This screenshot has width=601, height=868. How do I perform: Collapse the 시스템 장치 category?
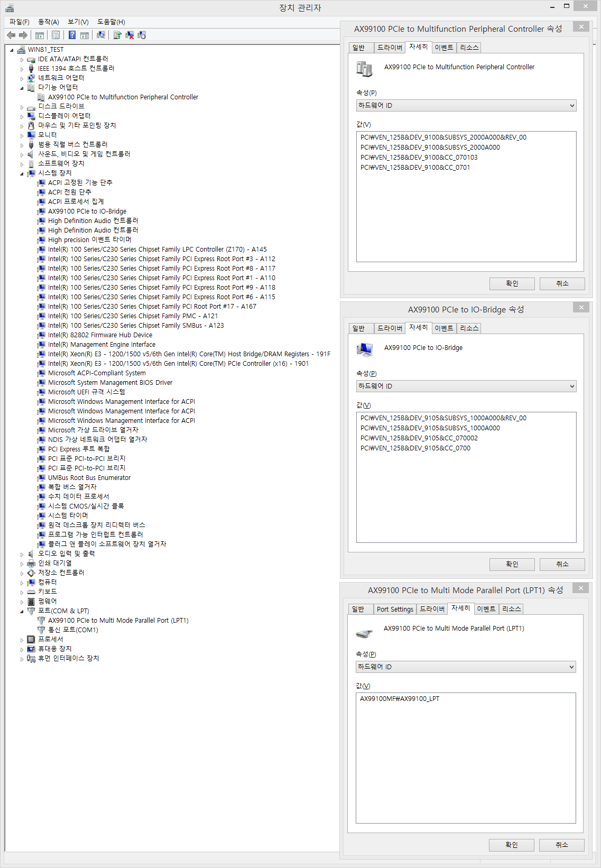[22, 173]
